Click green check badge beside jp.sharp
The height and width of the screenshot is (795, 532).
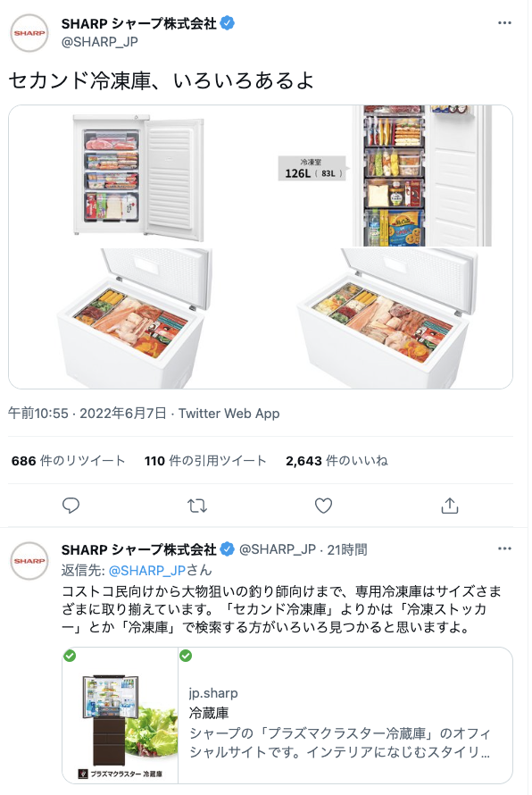[186, 656]
